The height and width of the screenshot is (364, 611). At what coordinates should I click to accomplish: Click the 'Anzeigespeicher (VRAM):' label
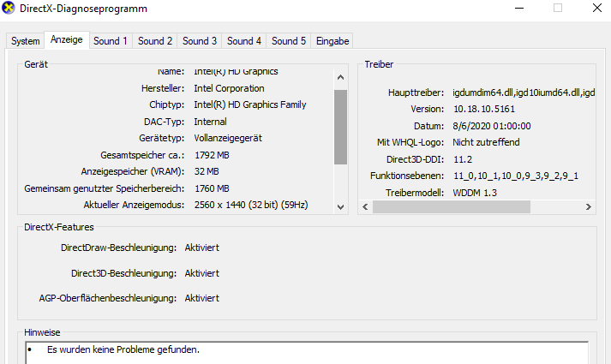pos(133,171)
